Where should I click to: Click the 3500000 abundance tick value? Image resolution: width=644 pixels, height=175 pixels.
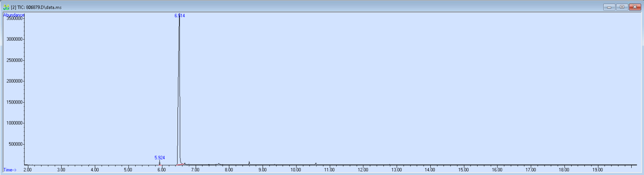14,18
